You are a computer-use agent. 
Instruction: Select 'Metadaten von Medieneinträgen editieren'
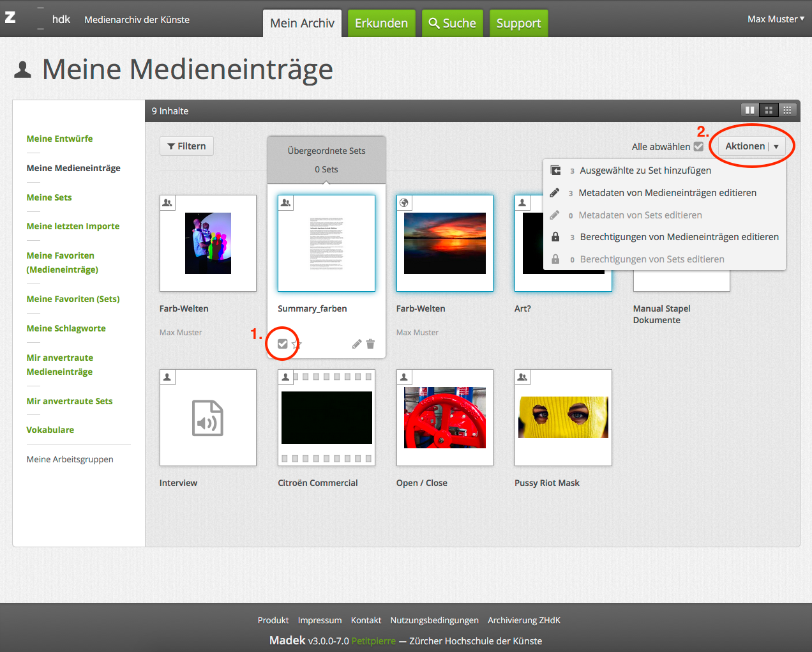[667, 193]
